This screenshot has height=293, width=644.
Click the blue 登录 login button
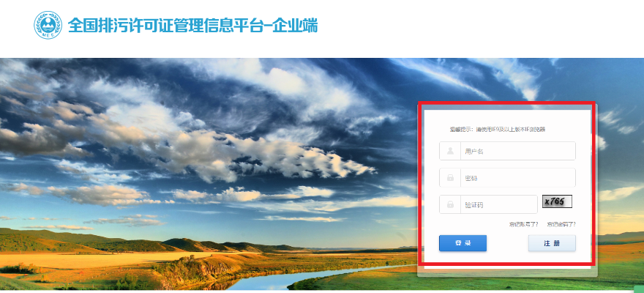(x=463, y=243)
